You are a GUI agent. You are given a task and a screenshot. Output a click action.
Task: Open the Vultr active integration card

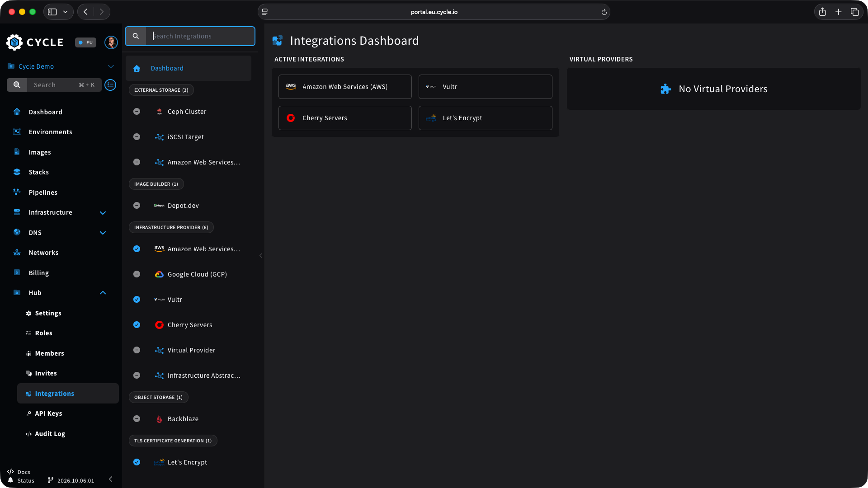(x=485, y=87)
